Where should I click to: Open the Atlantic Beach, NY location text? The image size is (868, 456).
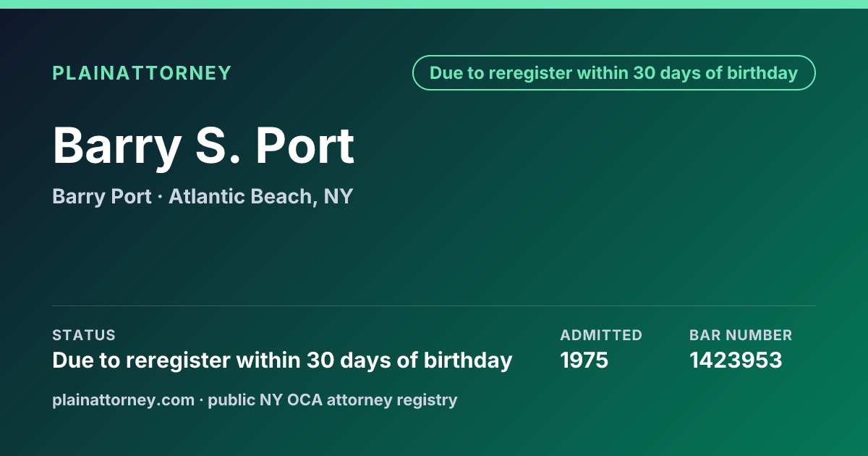[261, 196]
